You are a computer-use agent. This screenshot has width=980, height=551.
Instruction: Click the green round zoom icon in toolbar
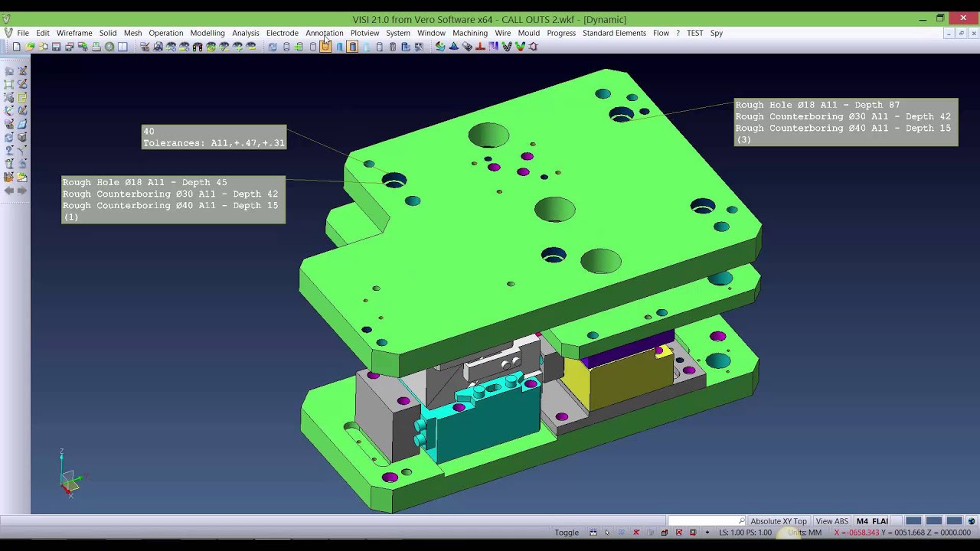click(109, 47)
